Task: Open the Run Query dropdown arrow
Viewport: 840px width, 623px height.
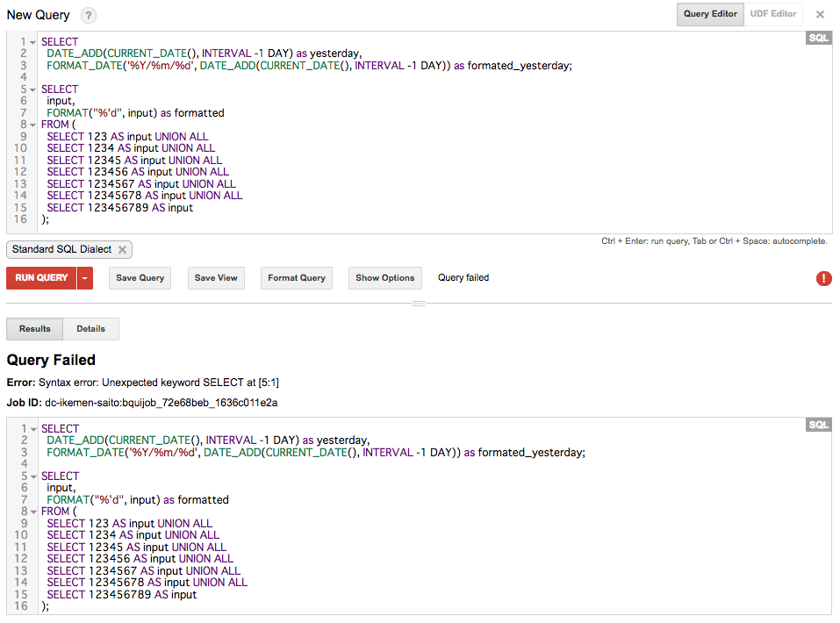Action: (x=84, y=278)
